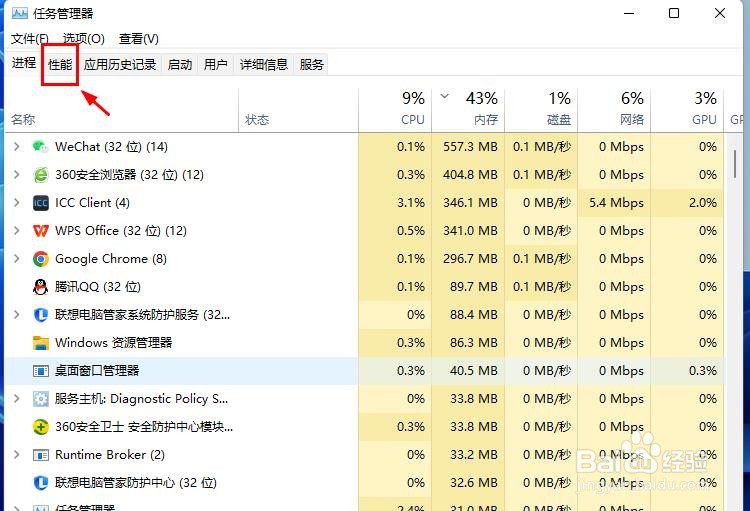Click the 557.3 MB memory cell
Viewport: 750px width, 511px height.
tap(470, 147)
